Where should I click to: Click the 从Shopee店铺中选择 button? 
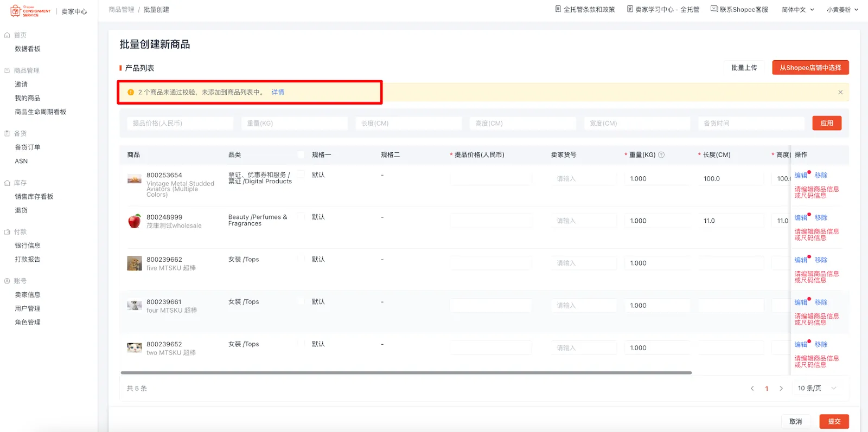[810, 68]
